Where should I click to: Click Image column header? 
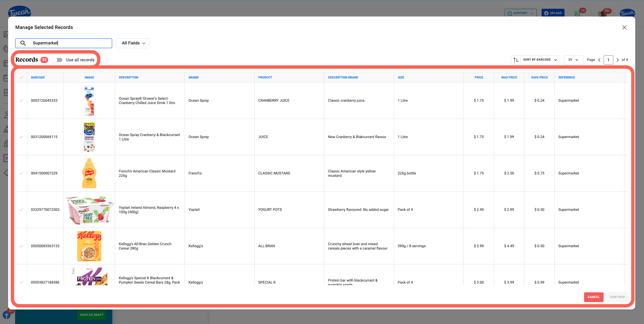click(89, 77)
